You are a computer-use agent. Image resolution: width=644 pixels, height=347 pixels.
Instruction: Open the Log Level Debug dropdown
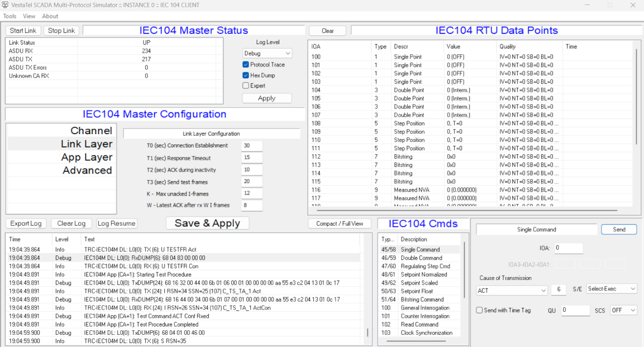coord(267,53)
